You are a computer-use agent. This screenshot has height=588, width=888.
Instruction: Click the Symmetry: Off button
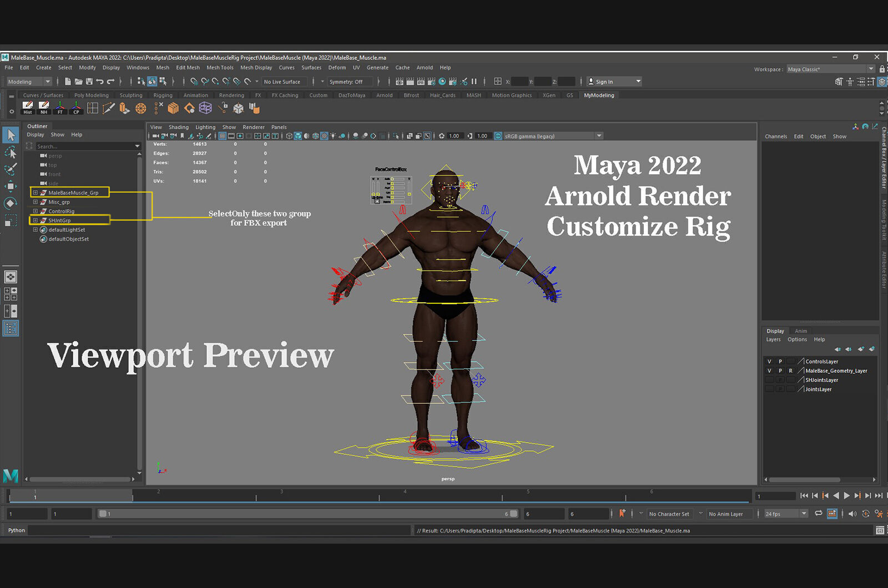350,82
